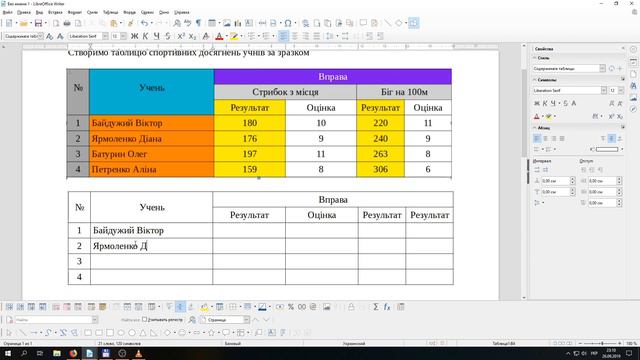Click the Insert table icon in the top toolbar

click(212, 23)
